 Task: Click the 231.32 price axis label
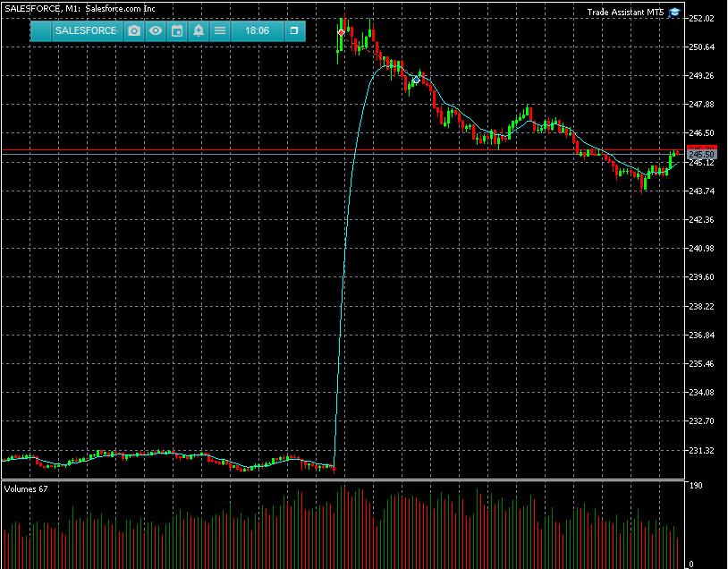[701, 450]
